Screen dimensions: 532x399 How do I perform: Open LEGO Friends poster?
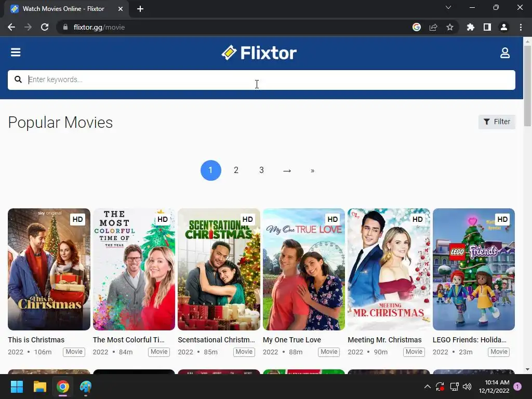coord(474,269)
